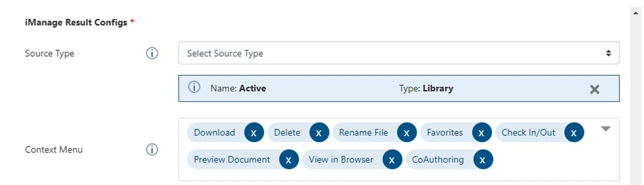Click info icon in Active library row

194,88
